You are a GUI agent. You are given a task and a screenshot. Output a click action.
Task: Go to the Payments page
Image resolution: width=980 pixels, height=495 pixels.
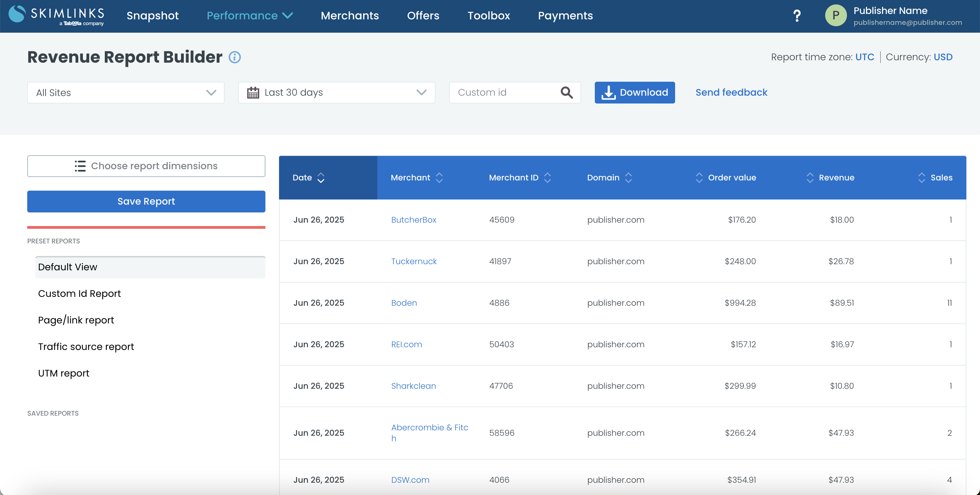pos(565,16)
